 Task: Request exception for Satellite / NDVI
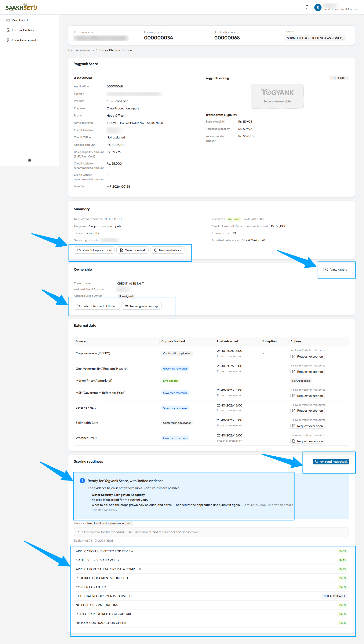coord(308,411)
